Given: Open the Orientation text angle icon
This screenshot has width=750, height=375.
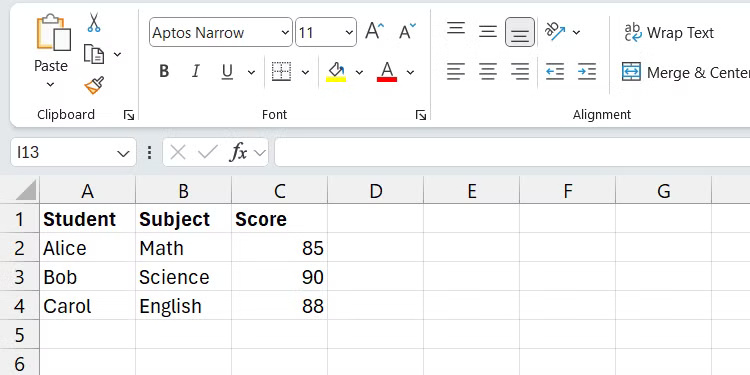Looking at the screenshot, I should pyautogui.click(x=555, y=32).
